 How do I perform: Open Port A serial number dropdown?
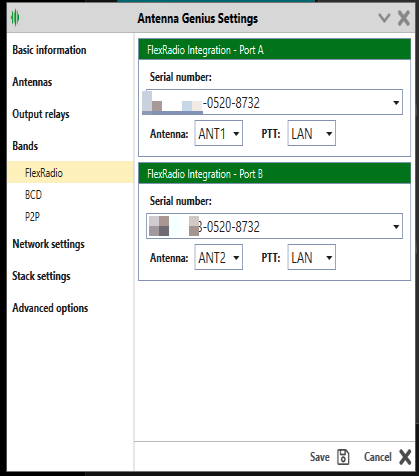[x=274, y=102]
